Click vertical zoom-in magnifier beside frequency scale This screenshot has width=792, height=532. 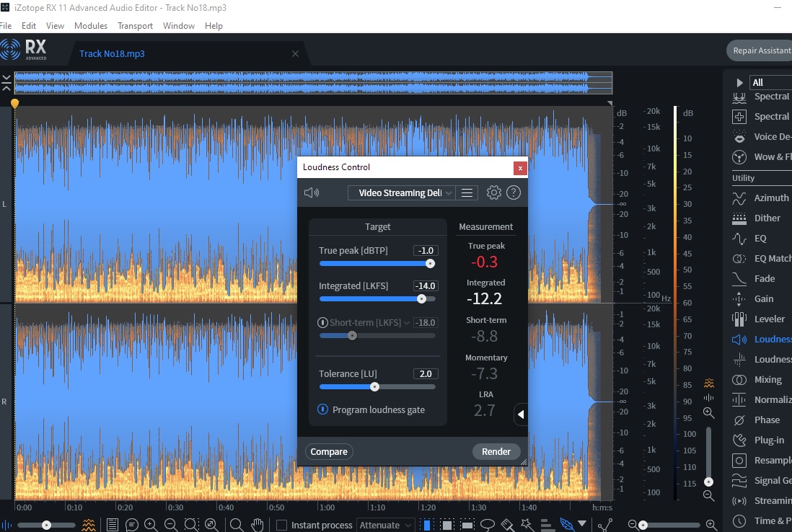(708, 413)
